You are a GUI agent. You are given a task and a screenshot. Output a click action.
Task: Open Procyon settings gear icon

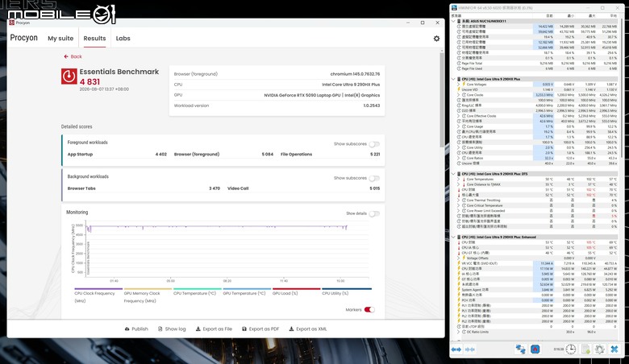click(436, 39)
